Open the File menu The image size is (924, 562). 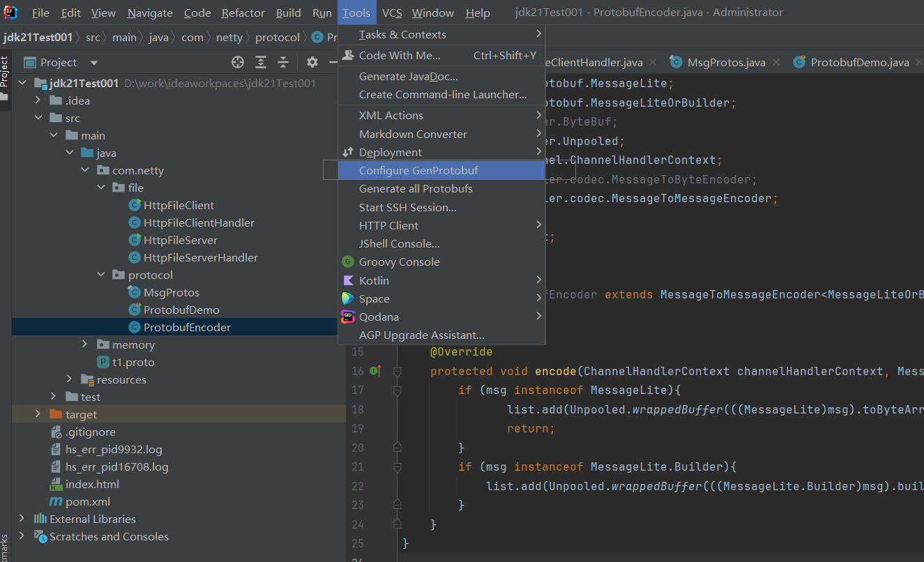click(40, 13)
